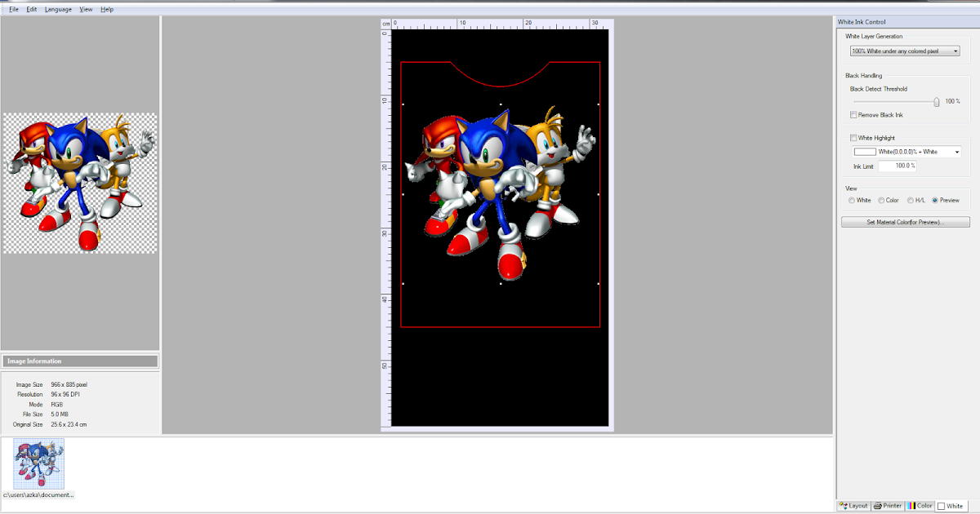The image size is (980, 514).
Task: Click the '25.6 x 23.4 cm' original size value
Action: (x=69, y=424)
